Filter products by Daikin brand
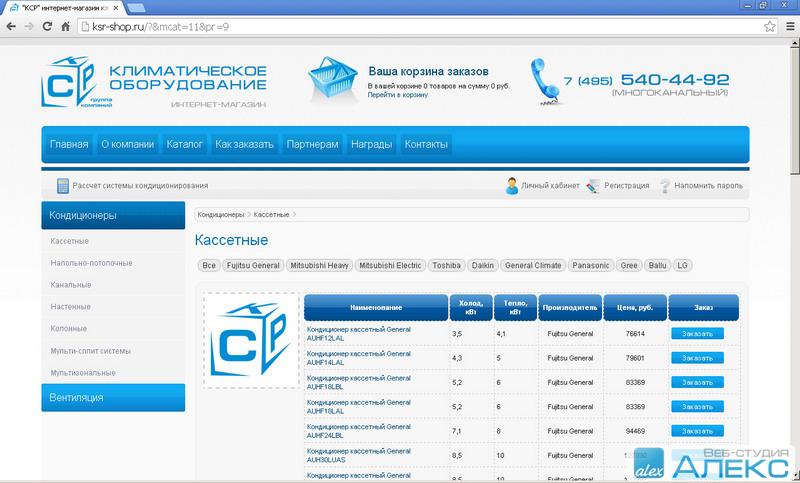 click(482, 266)
